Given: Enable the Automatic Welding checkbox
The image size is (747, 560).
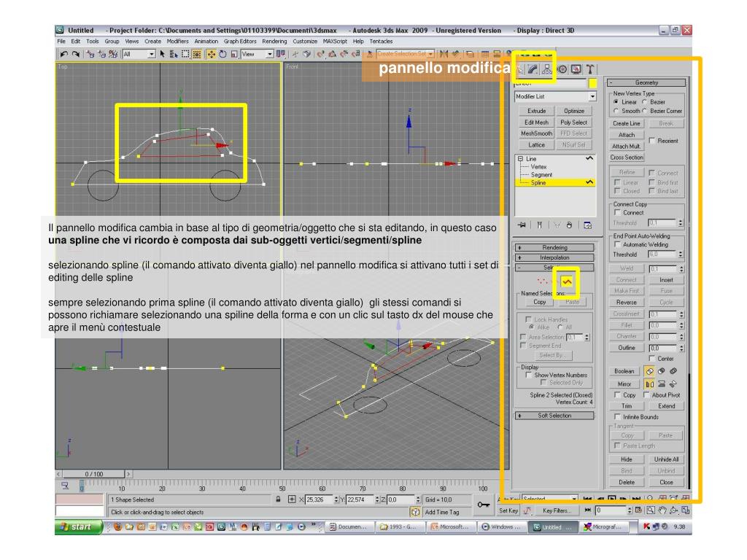Looking at the screenshot, I should click(617, 244).
